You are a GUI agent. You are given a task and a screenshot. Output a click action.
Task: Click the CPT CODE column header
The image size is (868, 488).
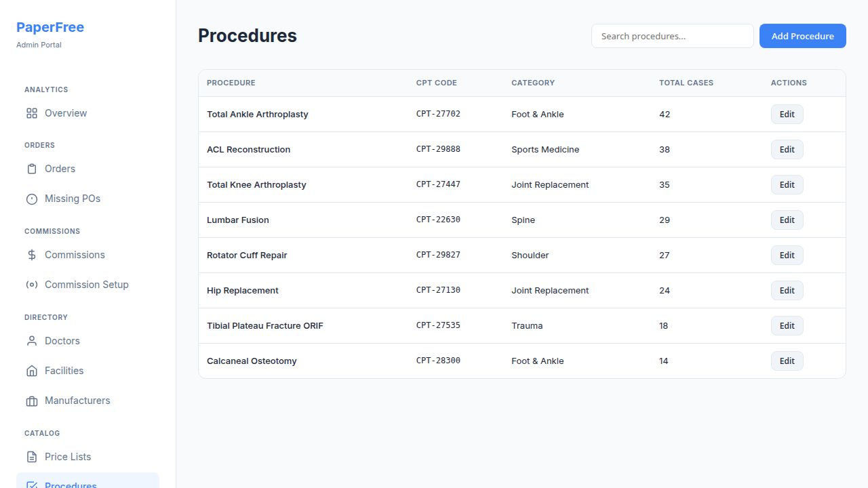[x=436, y=83]
